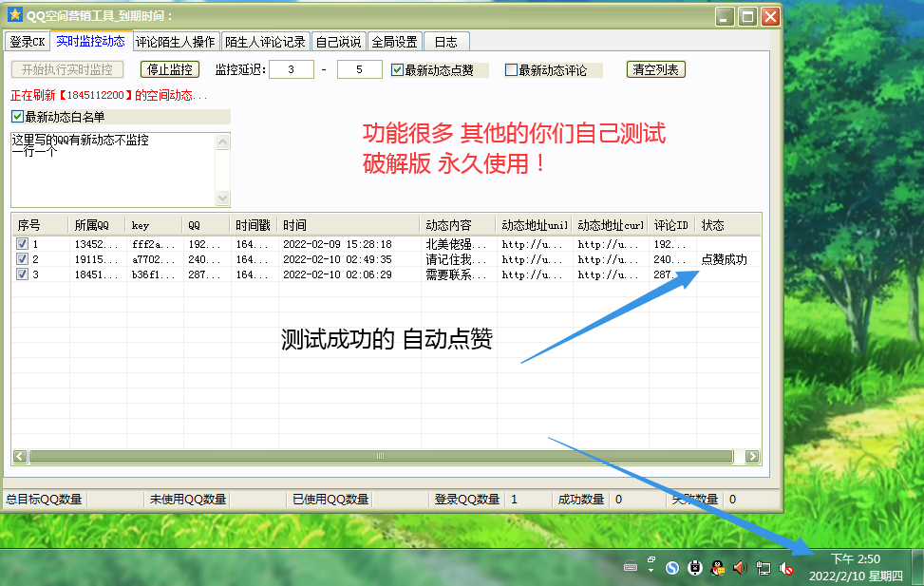The image size is (924, 586).
Task: Click the keyboard layout tray icon
Action: (630, 567)
